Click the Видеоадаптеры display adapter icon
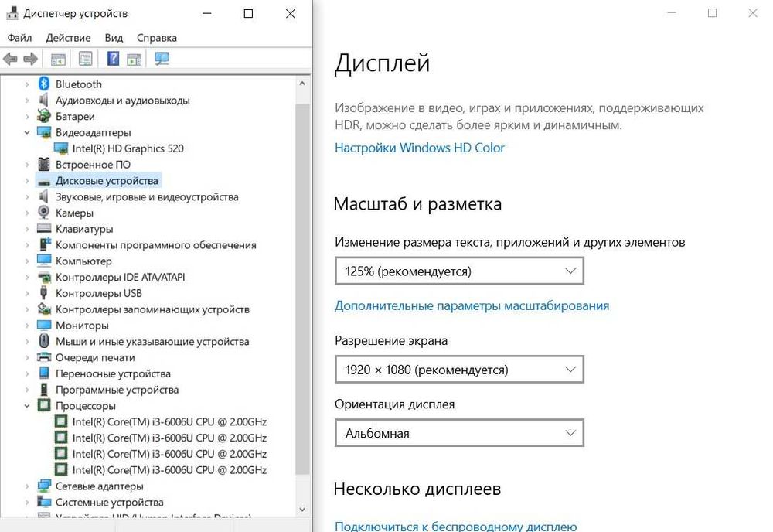 pyautogui.click(x=44, y=132)
